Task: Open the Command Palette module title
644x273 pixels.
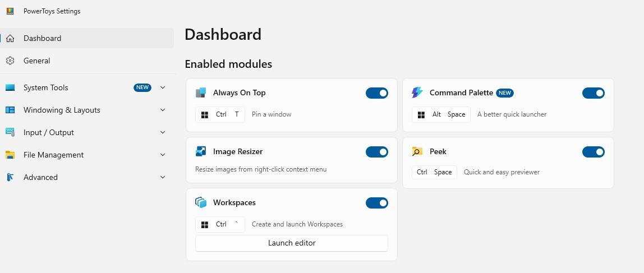Action: click(x=461, y=93)
